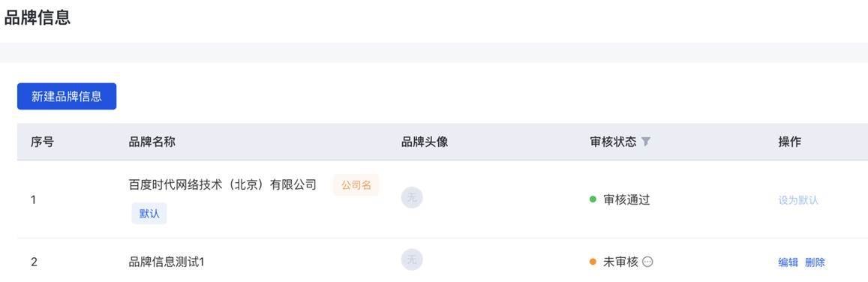868x282 pixels.
Task: Click 删除 link for 品牌信息测试1
Action: point(815,262)
